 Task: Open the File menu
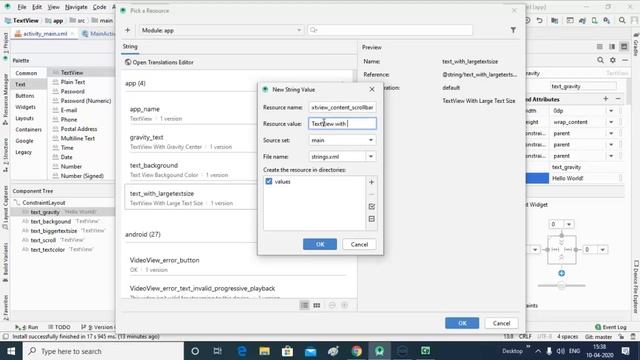point(22,7)
